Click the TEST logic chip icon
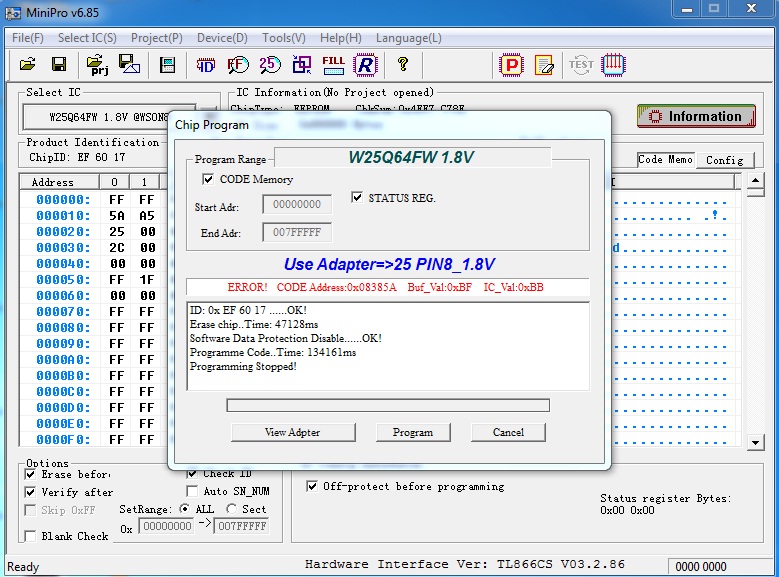This screenshot has height=577, width=779. pos(580,65)
